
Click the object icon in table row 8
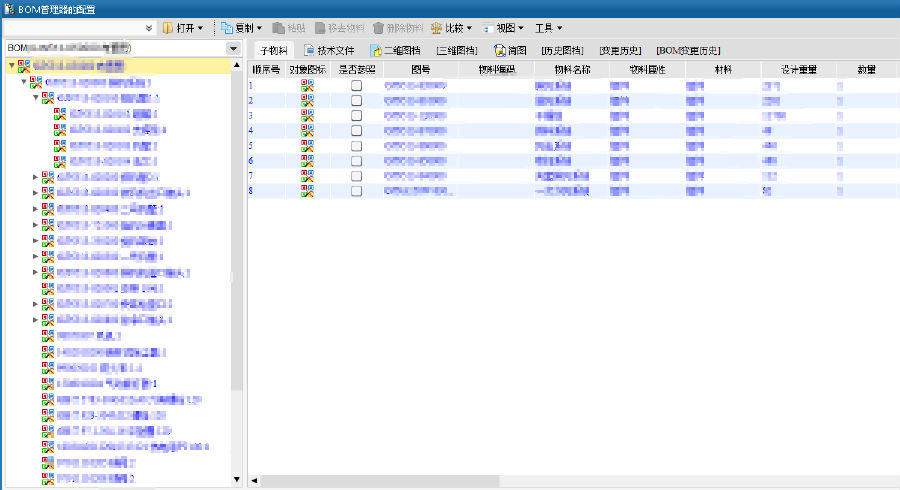tap(309, 190)
